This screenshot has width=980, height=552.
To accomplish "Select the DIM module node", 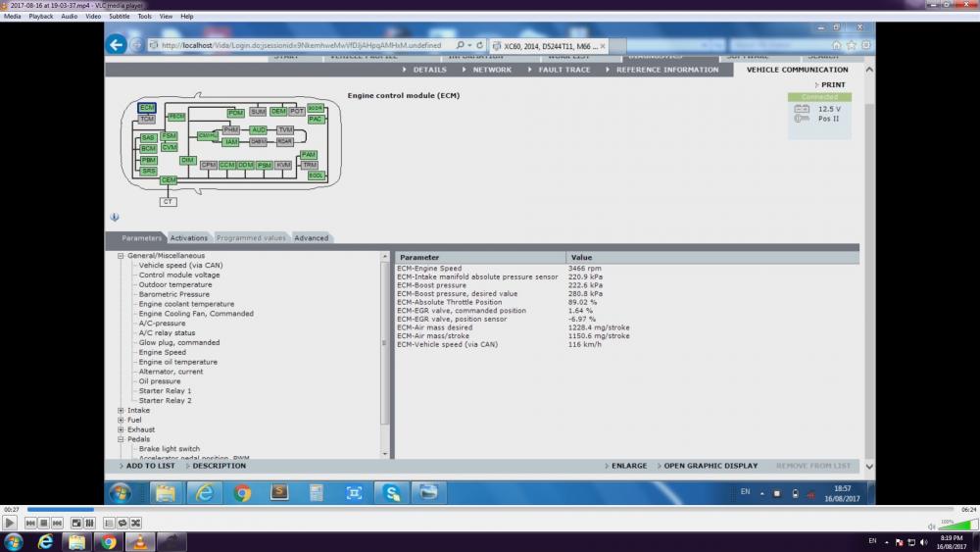I will point(187,160).
